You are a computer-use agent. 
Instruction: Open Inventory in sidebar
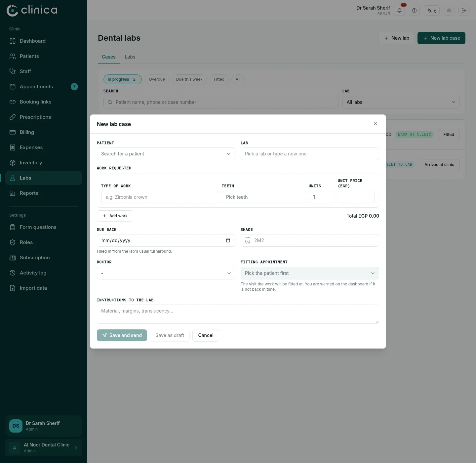(44, 163)
